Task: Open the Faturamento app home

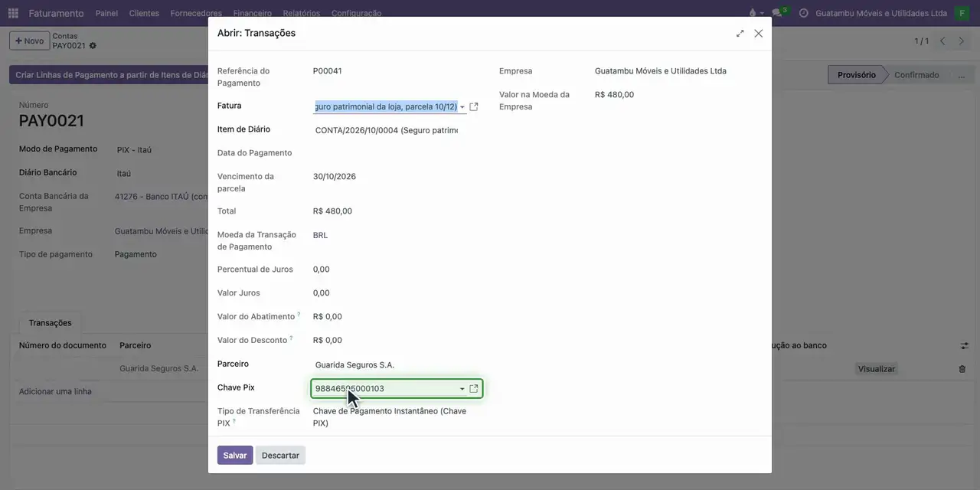Action: [x=56, y=13]
